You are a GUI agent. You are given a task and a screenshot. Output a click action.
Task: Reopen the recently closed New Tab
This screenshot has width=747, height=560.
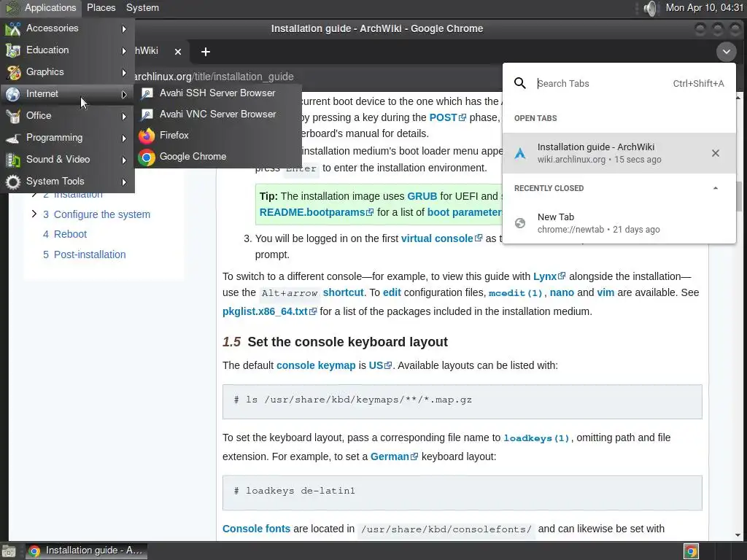(619, 223)
